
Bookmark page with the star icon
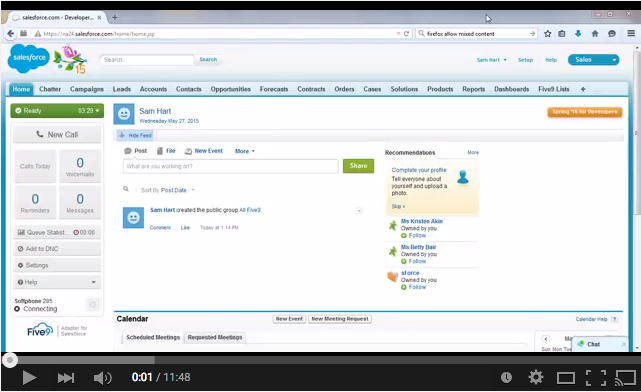pos(547,34)
